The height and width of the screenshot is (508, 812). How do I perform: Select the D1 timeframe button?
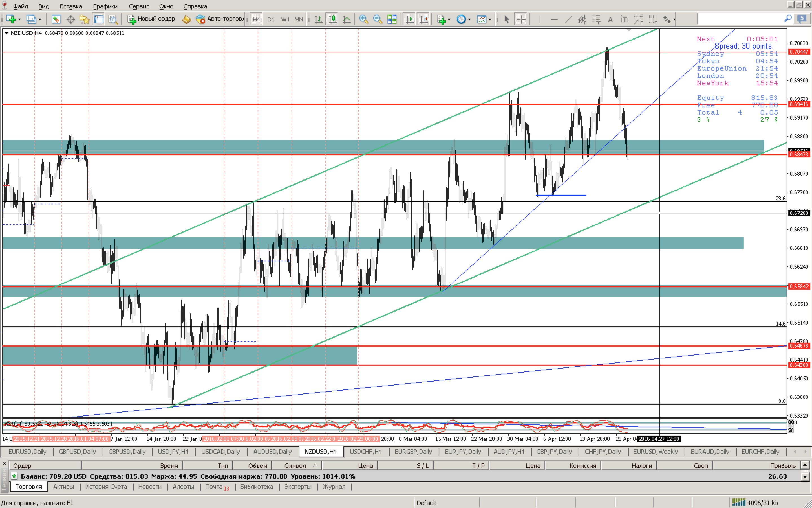pyautogui.click(x=271, y=19)
